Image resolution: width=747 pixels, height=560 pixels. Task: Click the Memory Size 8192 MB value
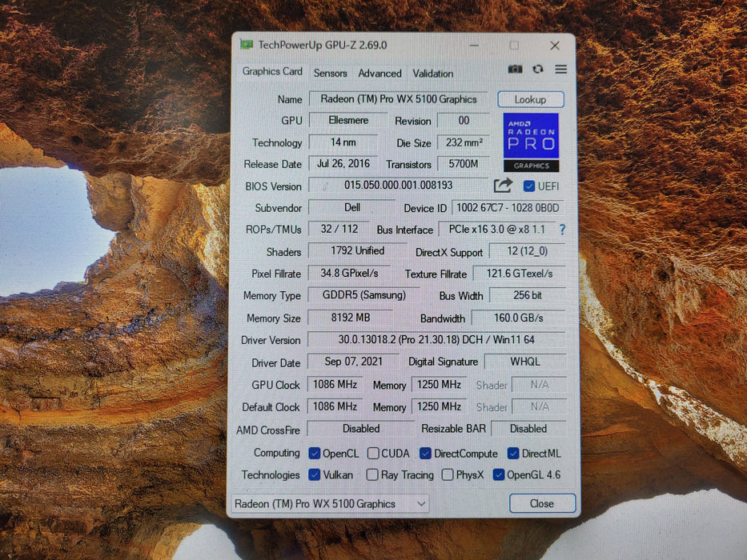pos(350,318)
